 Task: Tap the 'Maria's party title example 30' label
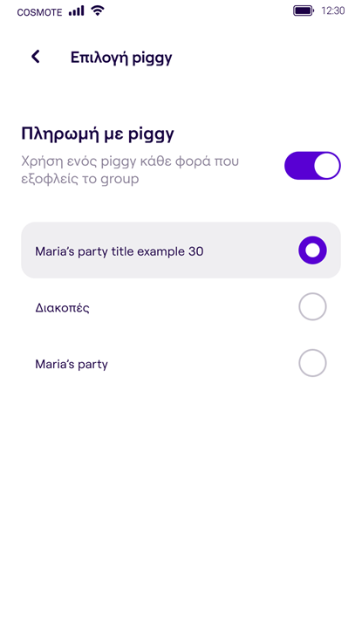pos(120,251)
